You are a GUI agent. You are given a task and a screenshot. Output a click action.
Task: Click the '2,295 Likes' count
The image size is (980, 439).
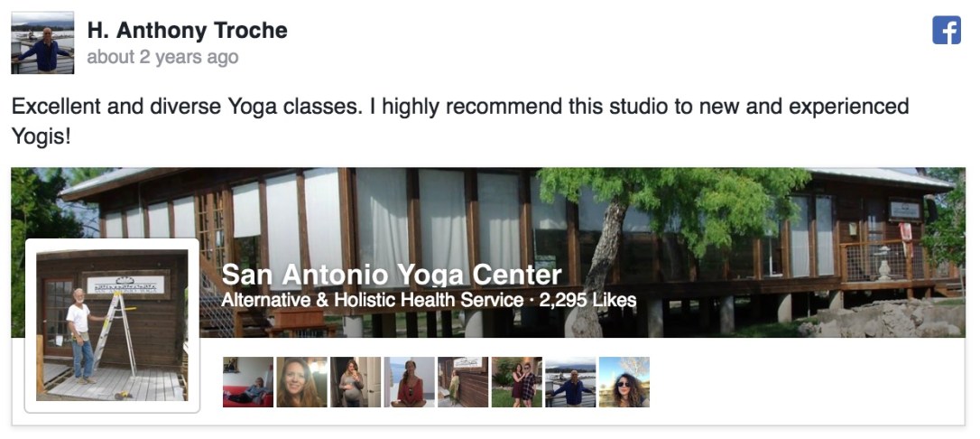click(587, 300)
